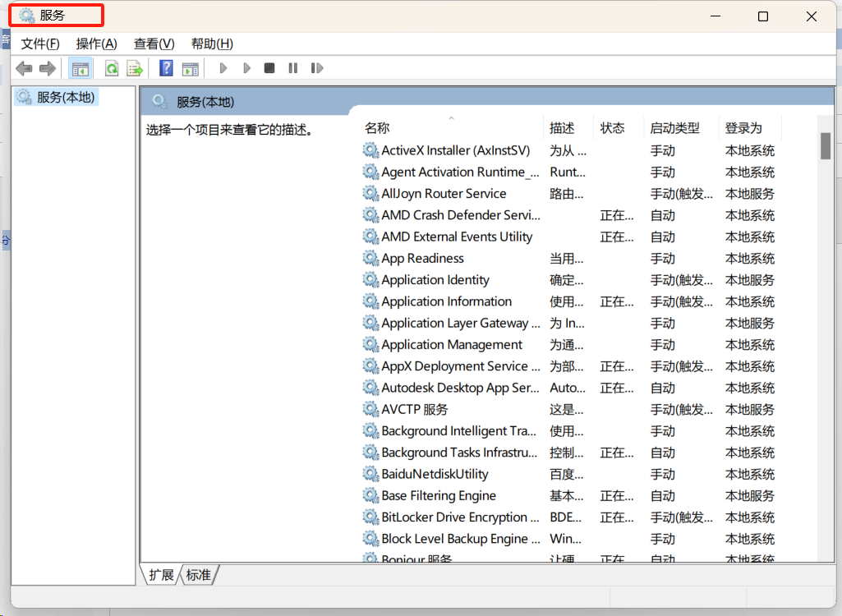Click 自动 startup type of Base Filtering Engine
Viewport: 842px width, 616px height.
tap(663, 496)
